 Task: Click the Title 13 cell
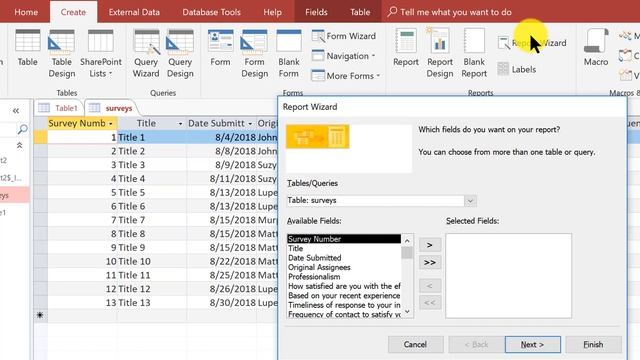151,302
